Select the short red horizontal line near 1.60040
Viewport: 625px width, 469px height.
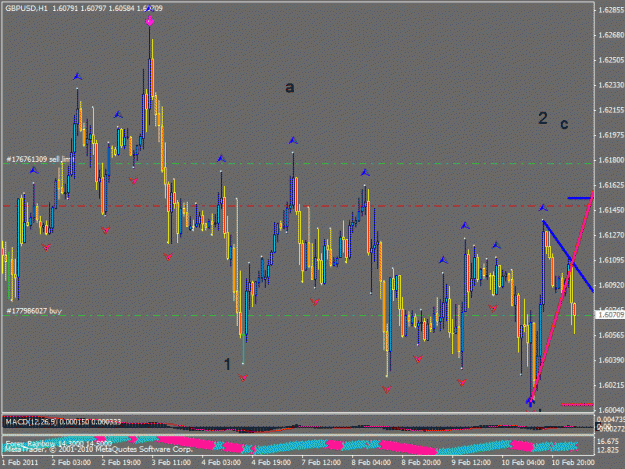point(577,404)
